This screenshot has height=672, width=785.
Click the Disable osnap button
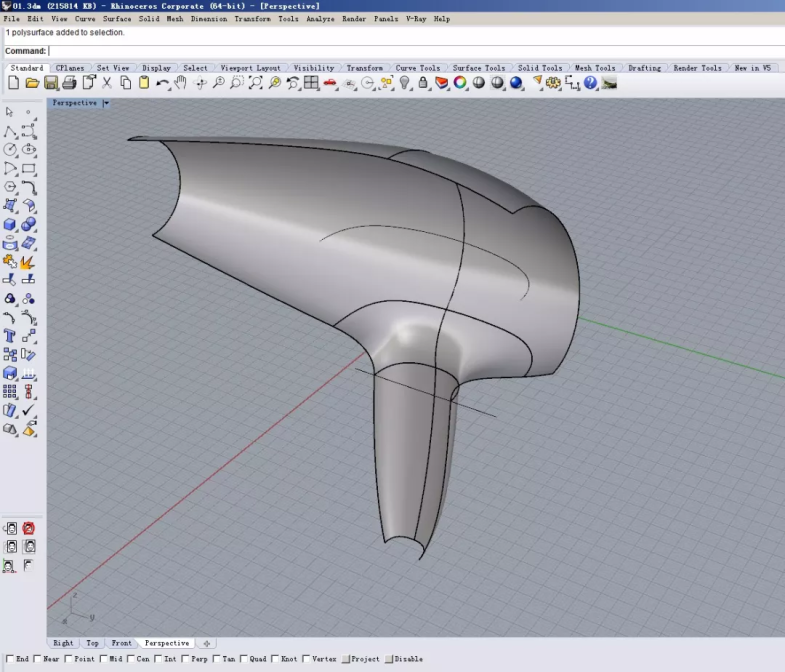pyautogui.click(x=390, y=659)
